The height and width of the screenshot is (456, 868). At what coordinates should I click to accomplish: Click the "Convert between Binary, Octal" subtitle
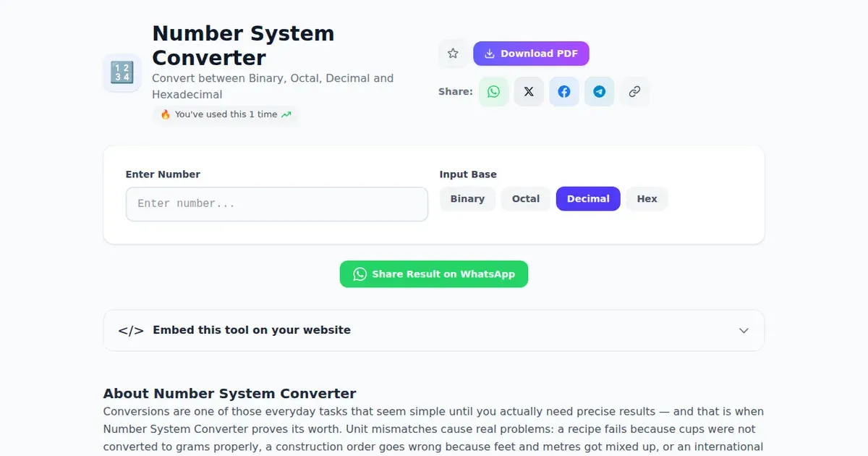(x=273, y=86)
